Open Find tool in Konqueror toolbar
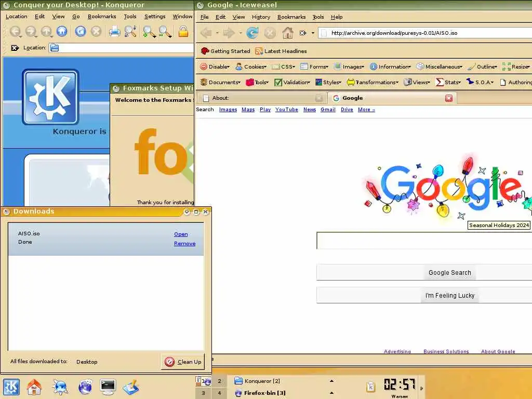Viewport: 532px width, 399px height. (x=130, y=32)
